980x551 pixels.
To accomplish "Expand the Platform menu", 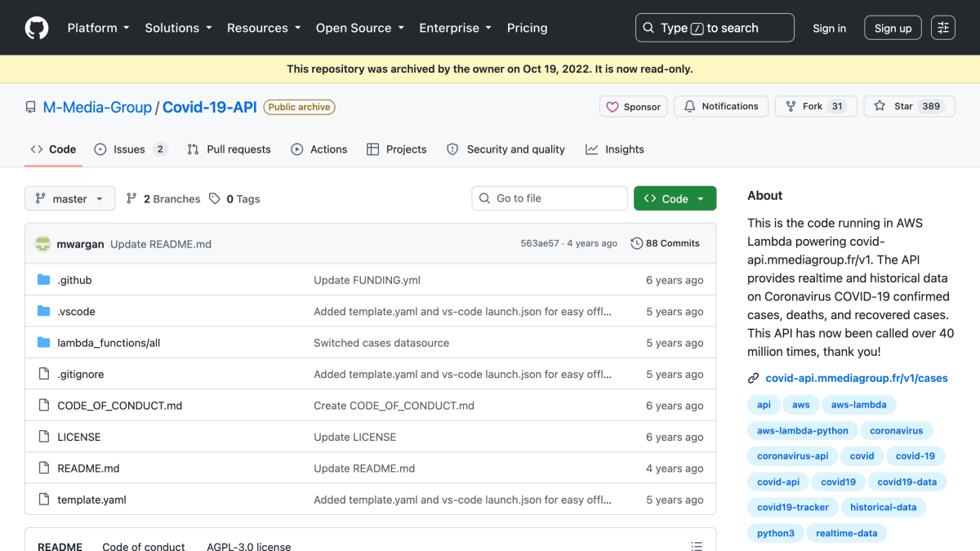I will pos(99,28).
